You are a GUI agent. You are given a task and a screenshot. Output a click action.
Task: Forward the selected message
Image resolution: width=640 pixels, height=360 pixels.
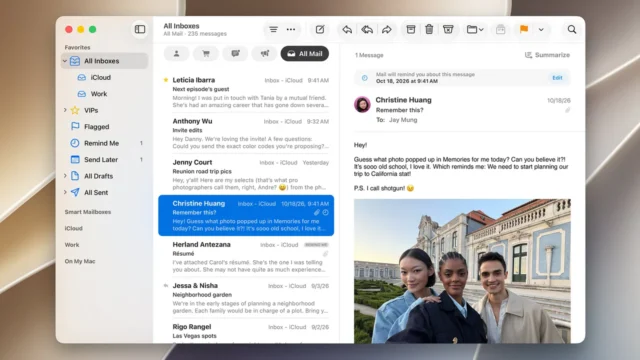pyautogui.click(x=387, y=29)
